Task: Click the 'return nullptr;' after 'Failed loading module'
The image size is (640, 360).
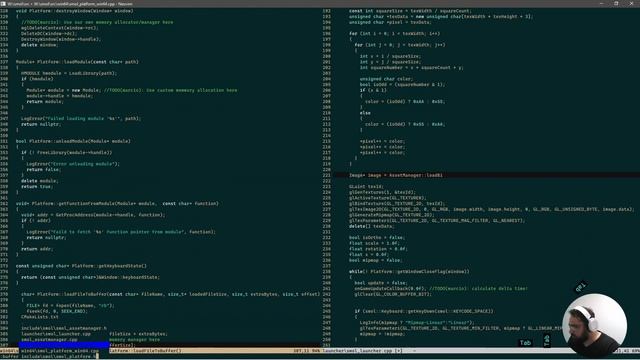Action: [x=41, y=124]
